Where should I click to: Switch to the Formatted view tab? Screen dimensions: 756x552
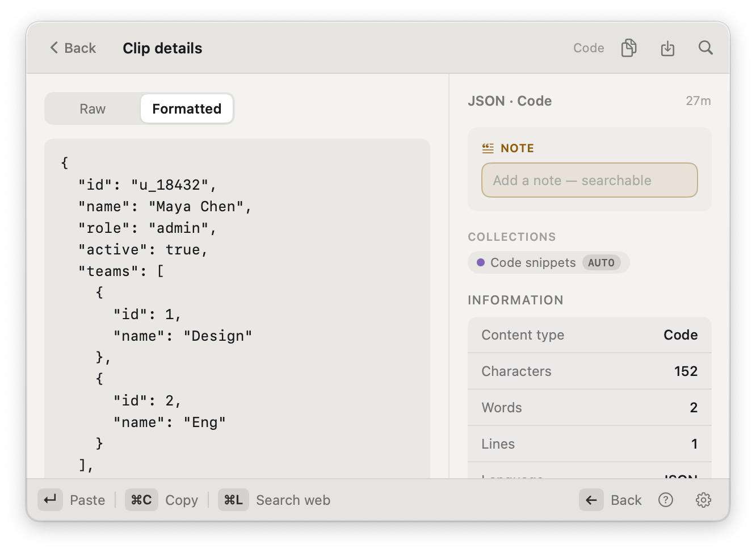click(x=187, y=109)
